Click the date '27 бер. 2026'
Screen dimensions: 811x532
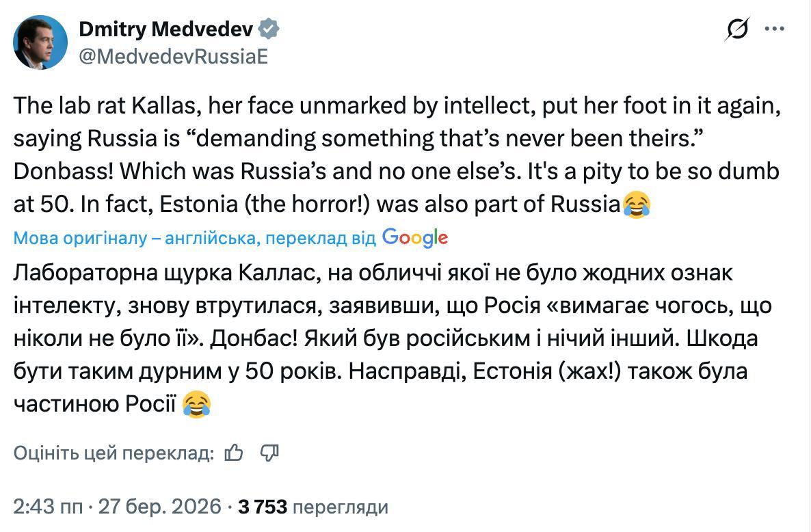(x=160, y=507)
